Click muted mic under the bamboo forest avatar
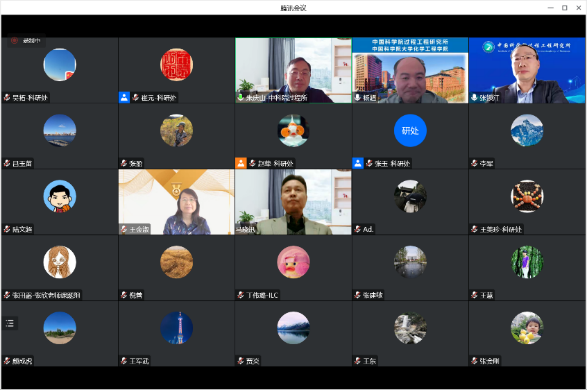This screenshot has height=390, width=587. tap(475, 295)
